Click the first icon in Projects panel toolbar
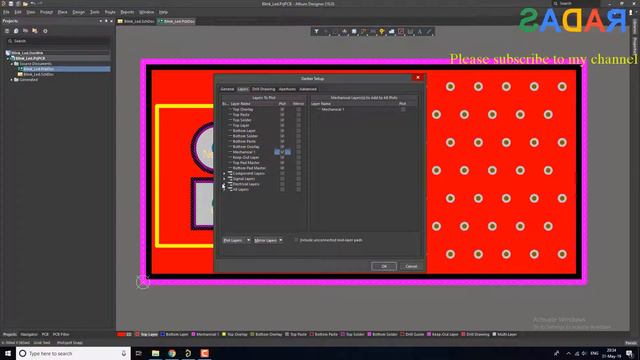Screen dimensions: 640x360 (x=7, y=31)
